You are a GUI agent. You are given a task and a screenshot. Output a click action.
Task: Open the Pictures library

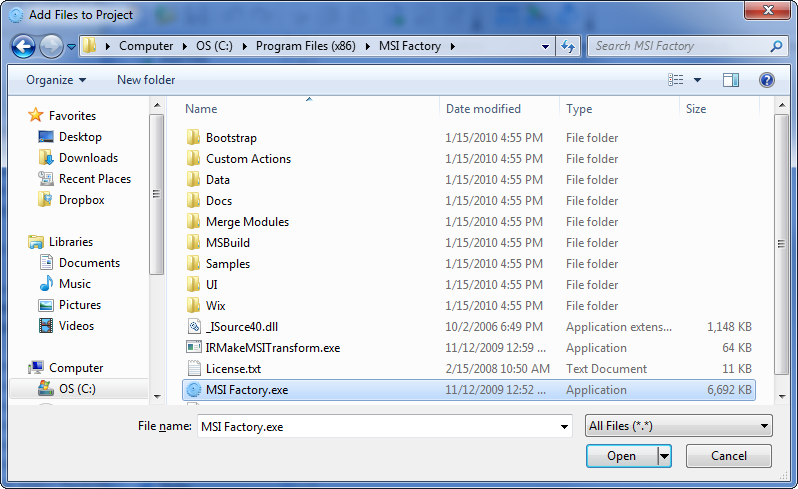point(80,305)
